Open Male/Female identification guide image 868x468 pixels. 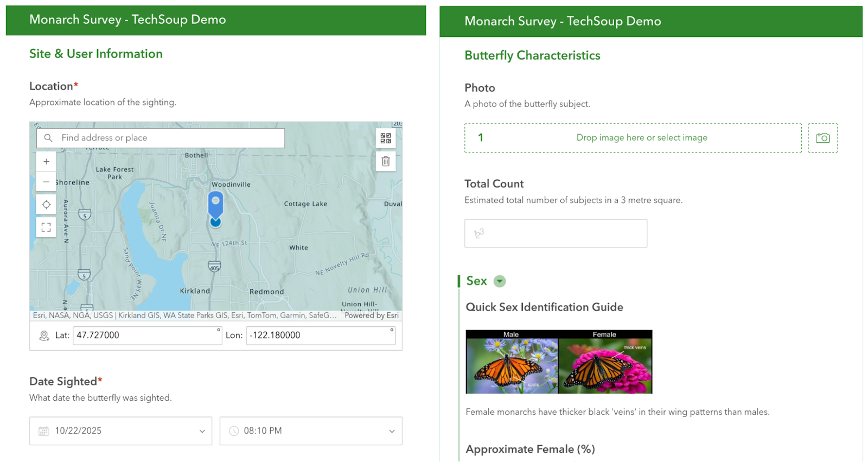click(x=559, y=362)
